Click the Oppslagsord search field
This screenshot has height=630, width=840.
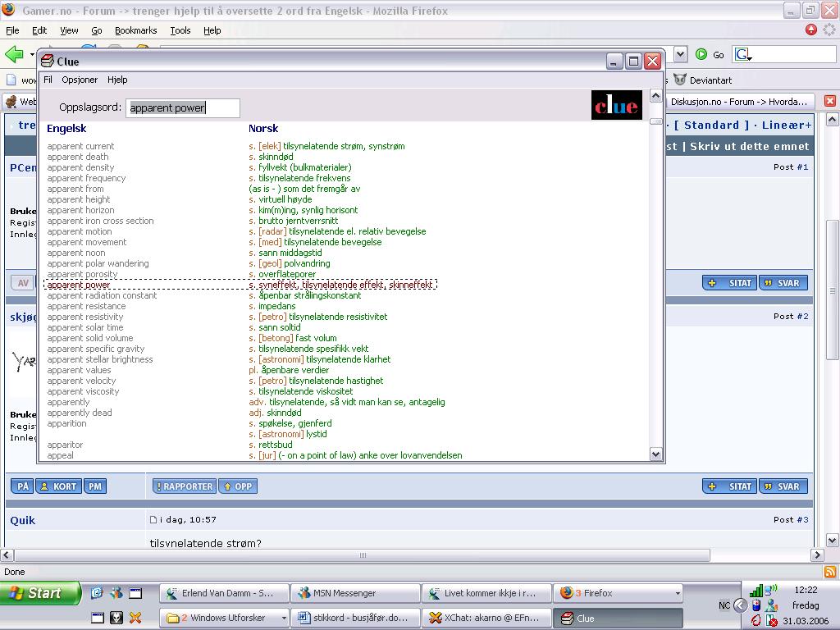tap(183, 107)
